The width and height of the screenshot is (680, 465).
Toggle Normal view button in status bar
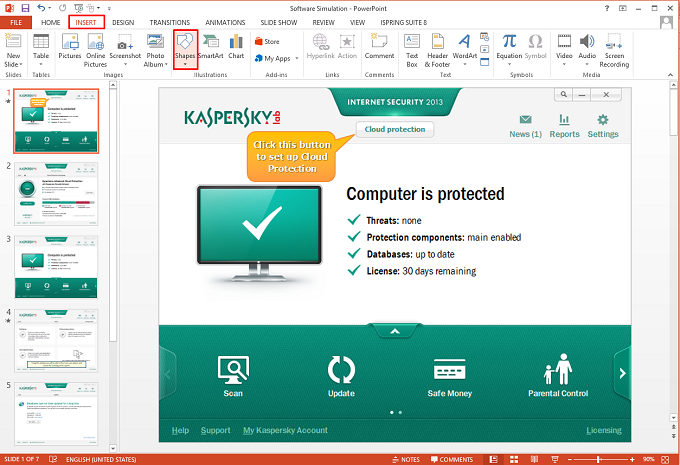(x=494, y=459)
